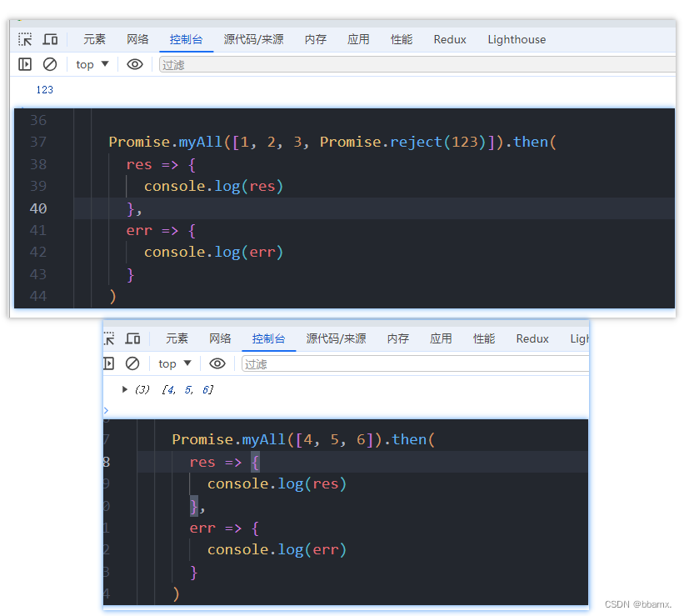Expand the (3) [4, 5, 6] array output
The height and width of the screenshot is (616, 684).
[125, 389]
